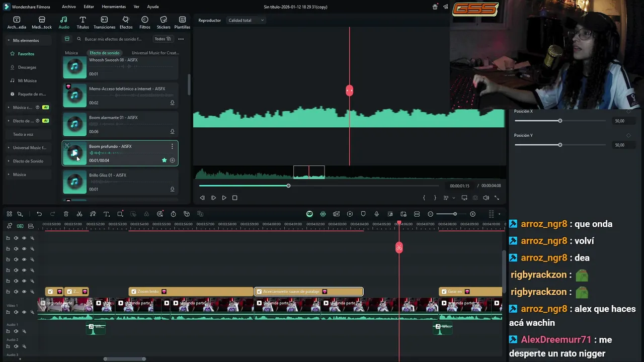This screenshot has width=644, height=362.
Task: Select the split scissors tool in timeline toolbar
Action: coord(79,214)
